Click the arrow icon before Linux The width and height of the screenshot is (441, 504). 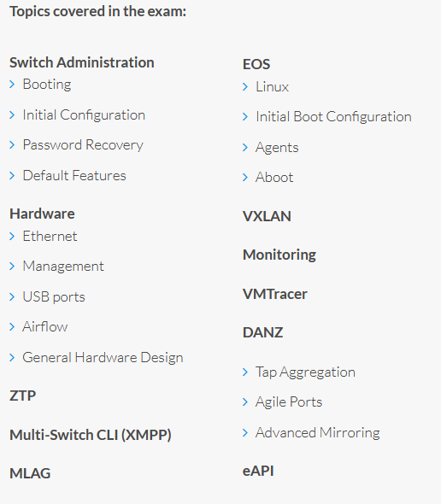[245, 87]
